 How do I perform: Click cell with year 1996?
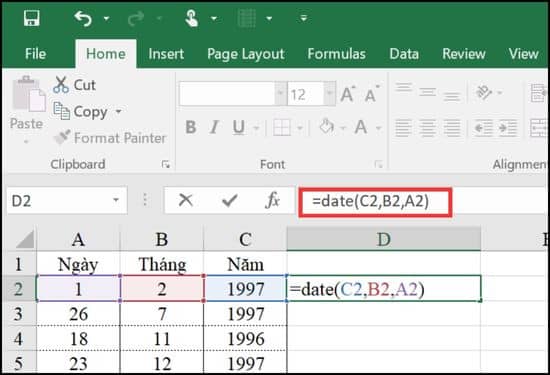[245, 339]
